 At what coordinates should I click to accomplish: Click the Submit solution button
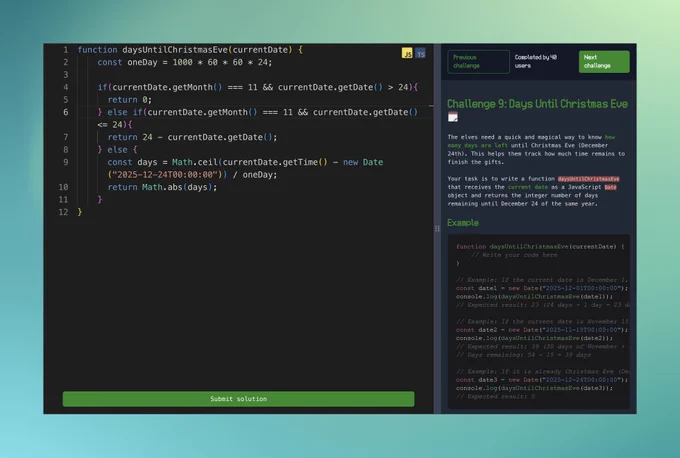click(239, 399)
